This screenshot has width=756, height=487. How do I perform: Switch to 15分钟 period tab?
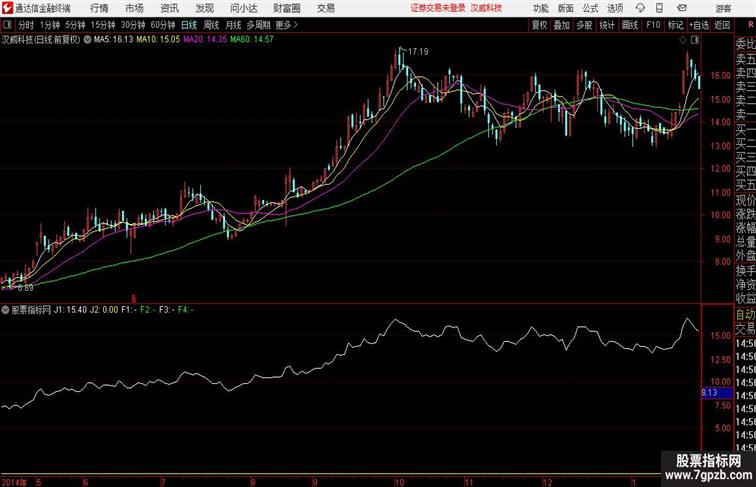103,25
